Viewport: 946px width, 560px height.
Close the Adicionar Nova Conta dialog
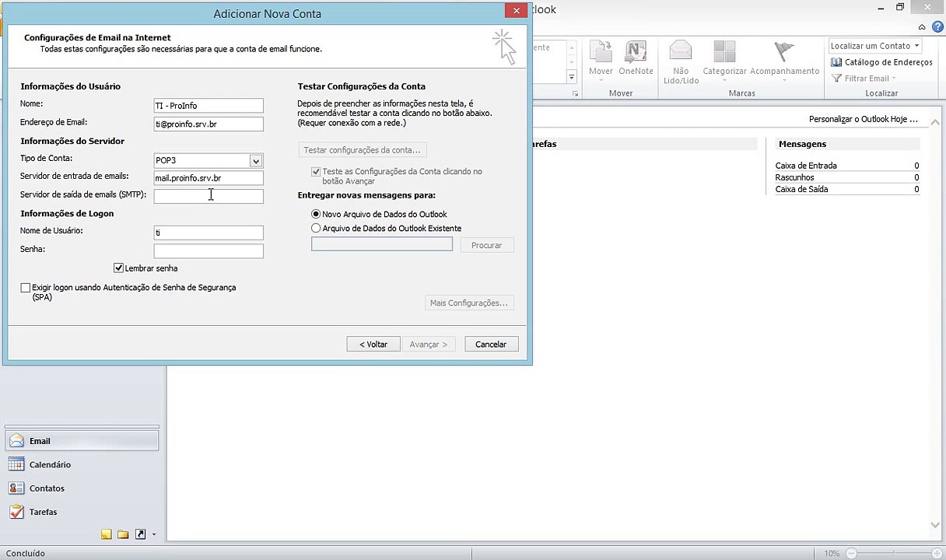(516, 10)
